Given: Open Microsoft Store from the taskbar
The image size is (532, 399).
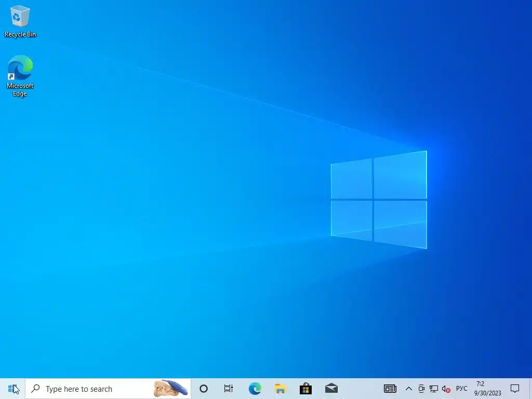Looking at the screenshot, I should [305, 389].
